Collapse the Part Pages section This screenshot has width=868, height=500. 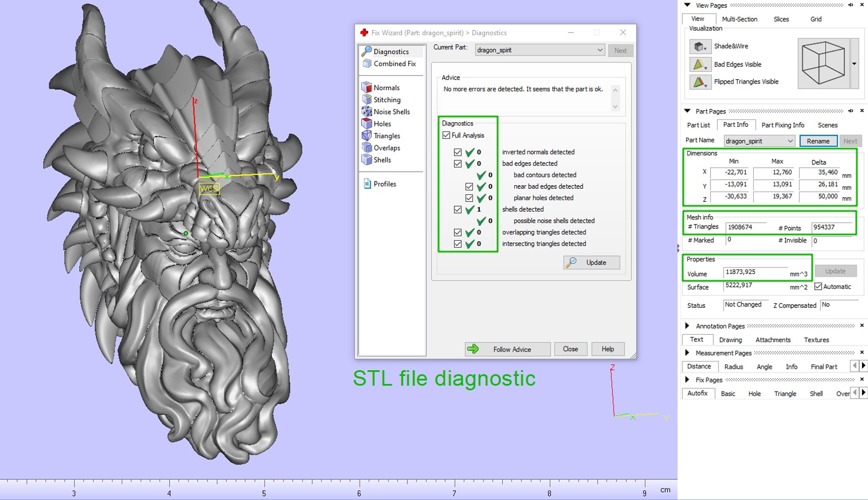coord(687,111)
